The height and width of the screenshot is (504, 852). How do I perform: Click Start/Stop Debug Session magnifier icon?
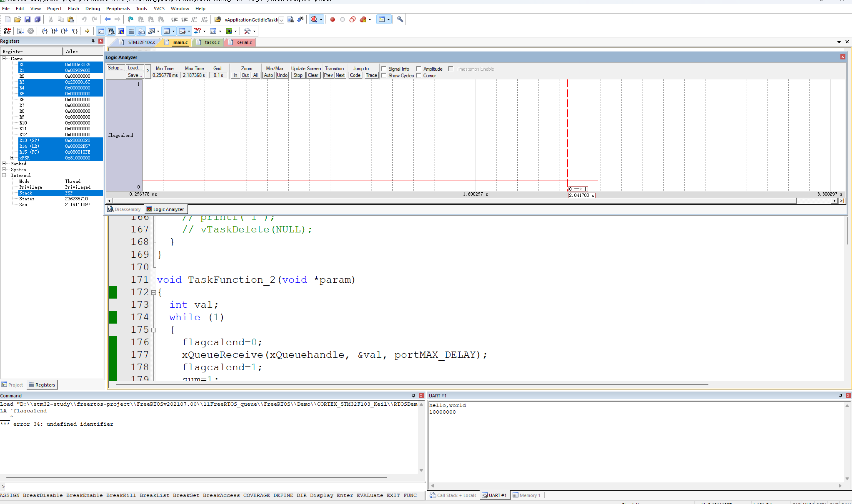click(314, 20)
